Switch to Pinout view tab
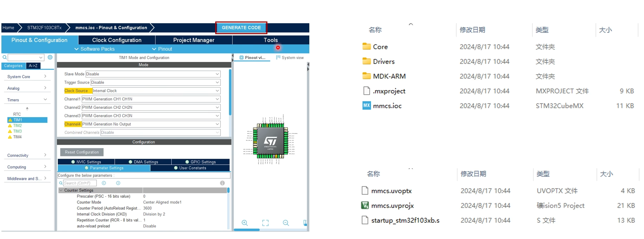 coord(252,57)
